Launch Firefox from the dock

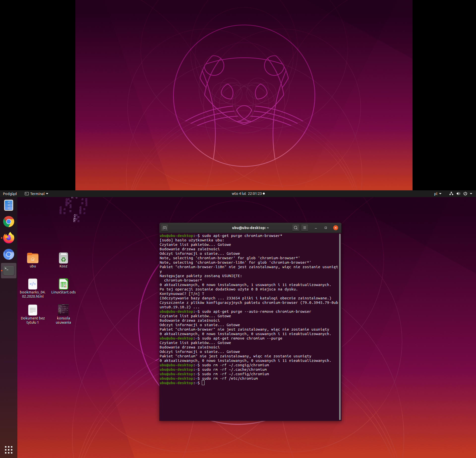[x=9, y=238]
